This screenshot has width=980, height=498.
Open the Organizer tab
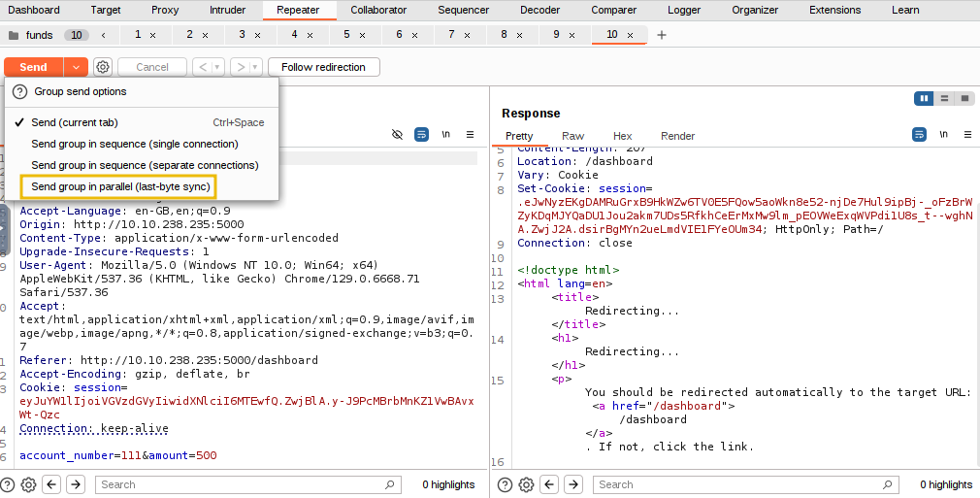[x=755, y=10]
